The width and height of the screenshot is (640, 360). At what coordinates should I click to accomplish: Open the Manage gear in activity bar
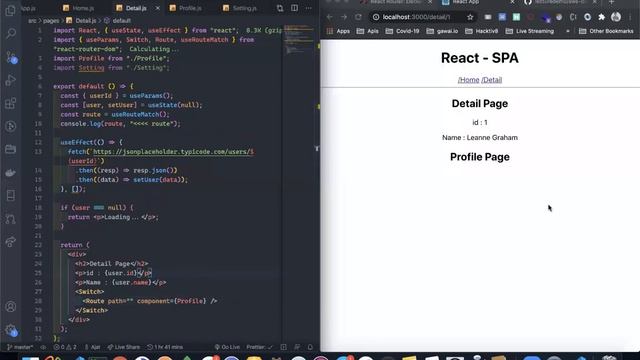[x=11, y=330]
